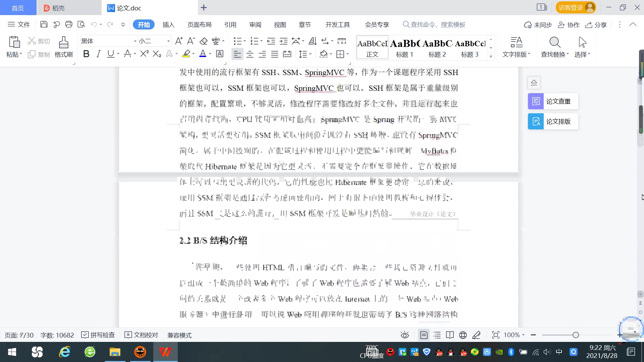Screen dimensions: 644x362
Task: Expand the styles gallery list
Action: tap(491, 56)
